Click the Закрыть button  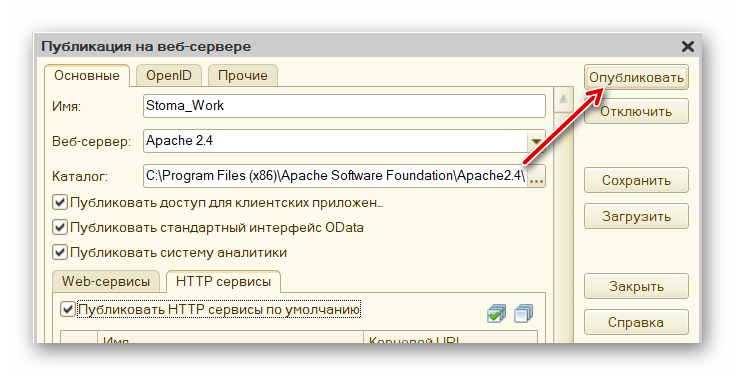coord(636,286)
